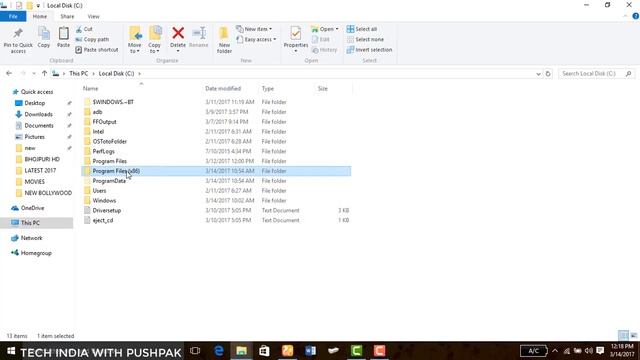Sort by Name column header
Image resolution: width=640 pixels, height=360 pixels.
coord(91,89)
